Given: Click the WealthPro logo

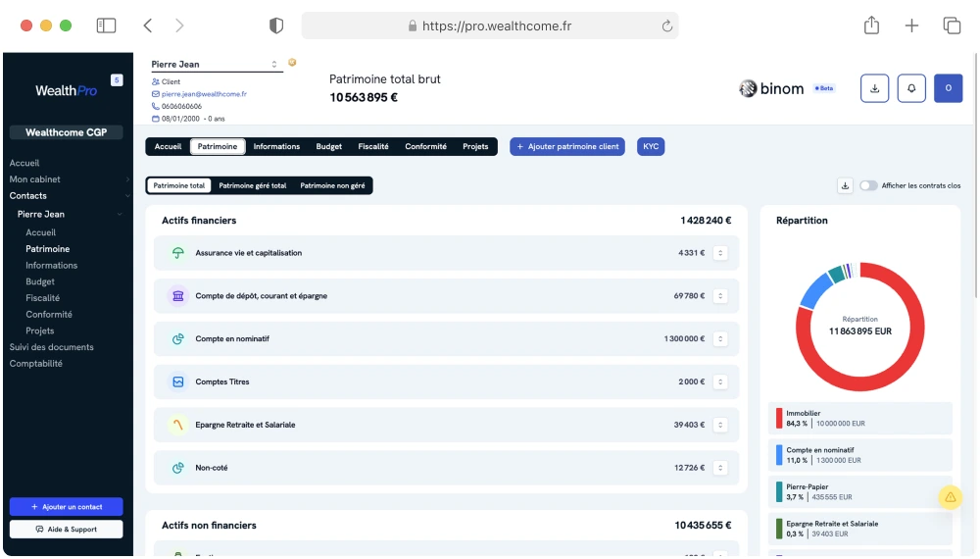Looking at the screenshot, I should click(x=66, y=90).
